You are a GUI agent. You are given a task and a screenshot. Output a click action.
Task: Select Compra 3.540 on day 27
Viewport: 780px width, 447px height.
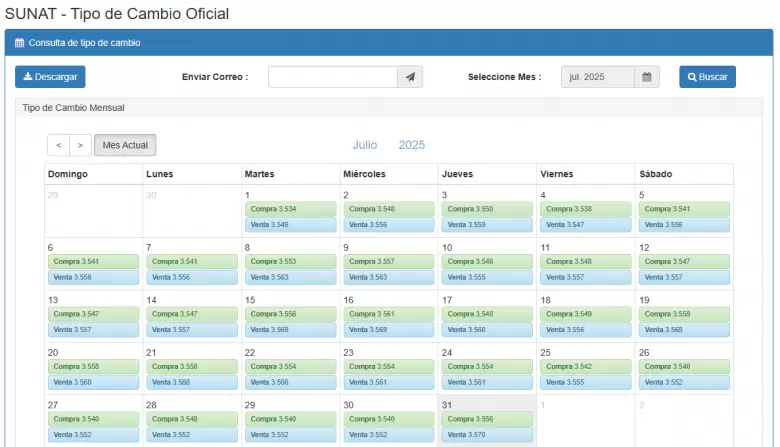point(94,419)
